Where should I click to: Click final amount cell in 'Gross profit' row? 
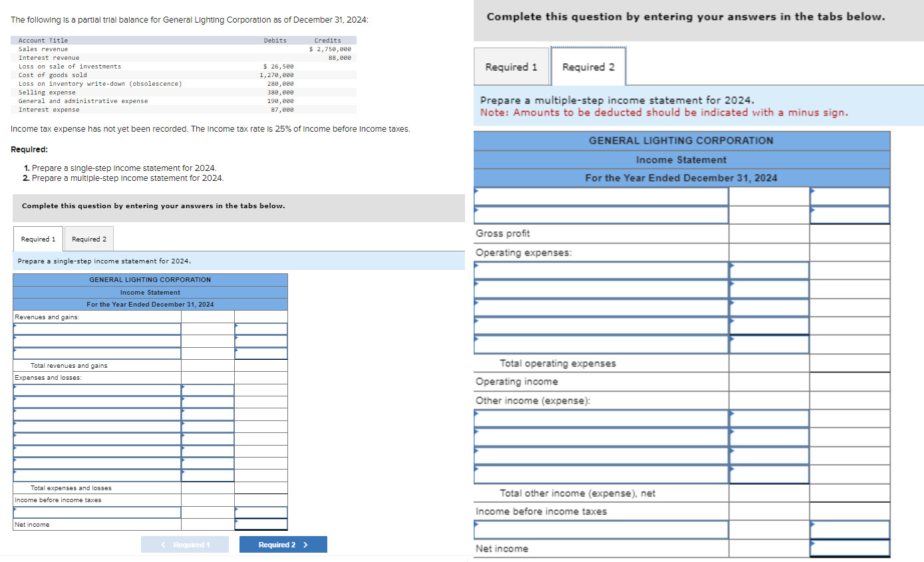pyautogui.click(x=849, y=233)
